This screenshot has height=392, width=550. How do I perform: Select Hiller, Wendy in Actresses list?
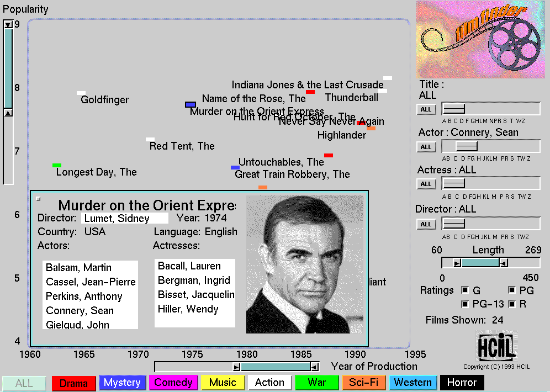[188, 309]
